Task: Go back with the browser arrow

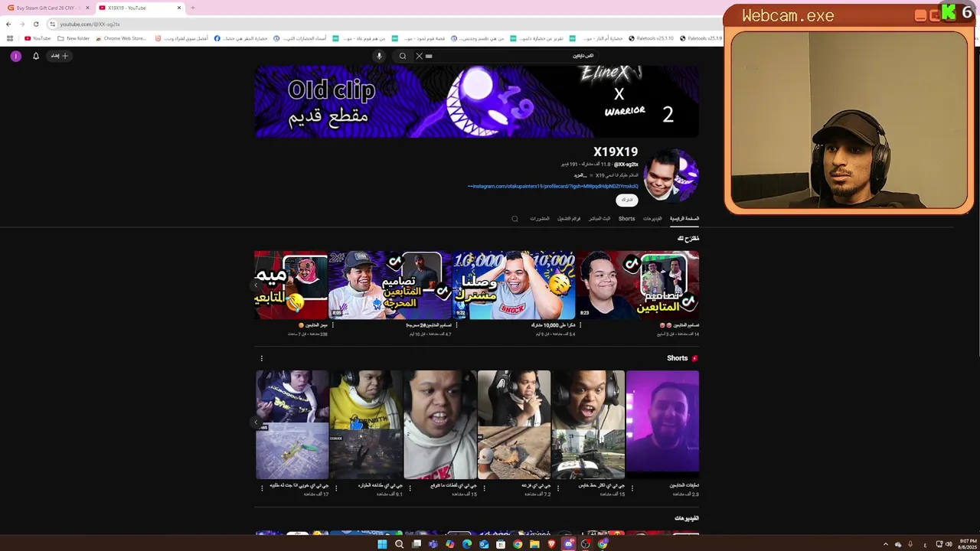Action: click(8, 24)
